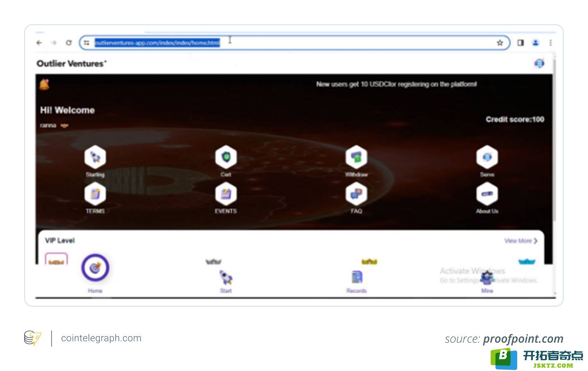This screenshot has height=371, width=588.
Task: Click the Outlier Ventures logo
Action: tap(71, 64)
